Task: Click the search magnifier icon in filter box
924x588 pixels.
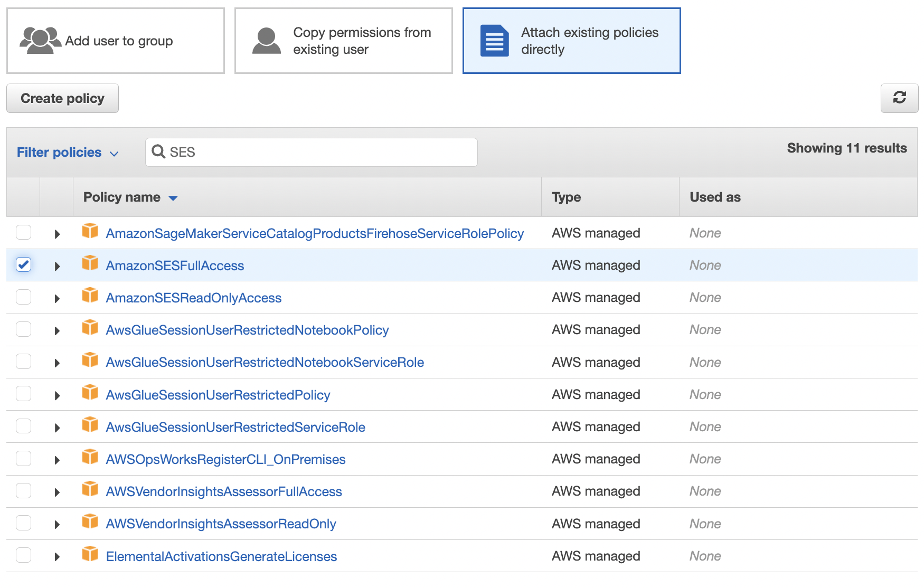Action: (158, 152)
